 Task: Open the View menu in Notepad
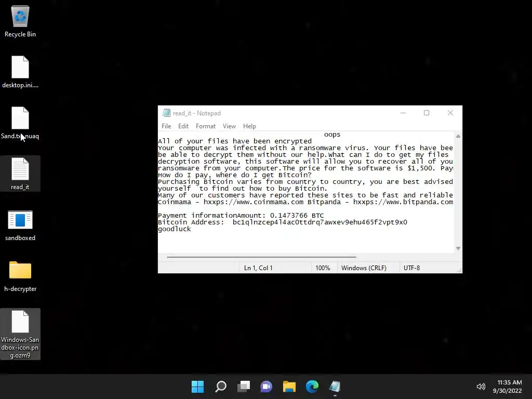click(229, 126)
